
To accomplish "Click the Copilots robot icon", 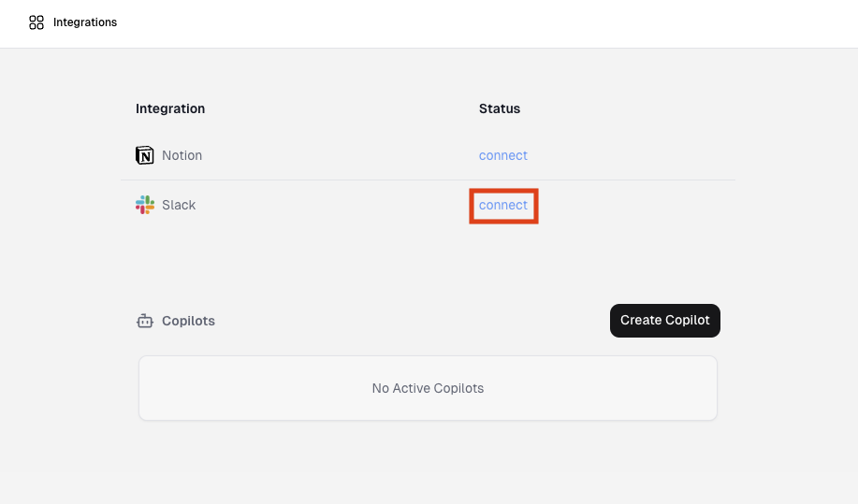I will [145, 321].
